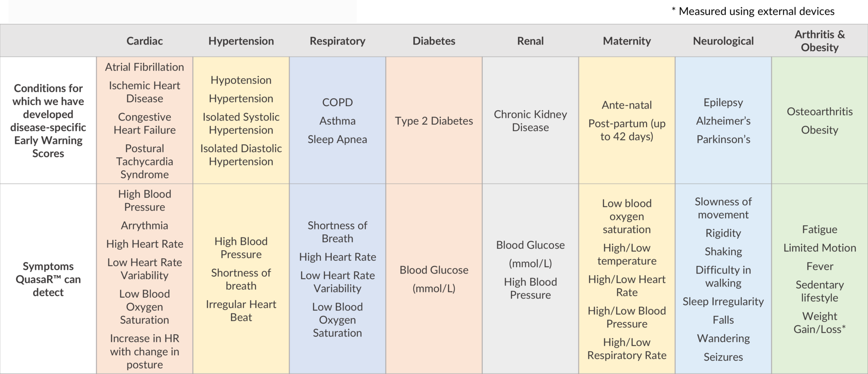
Task: Click the Respiratory column header
Action: coord(337,41)
